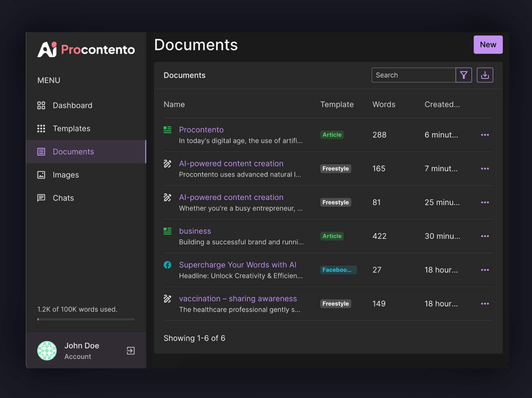Click the 288 words value
This screenshot has height=398, width=532.
pyautogui.click(x=379, y=135)
